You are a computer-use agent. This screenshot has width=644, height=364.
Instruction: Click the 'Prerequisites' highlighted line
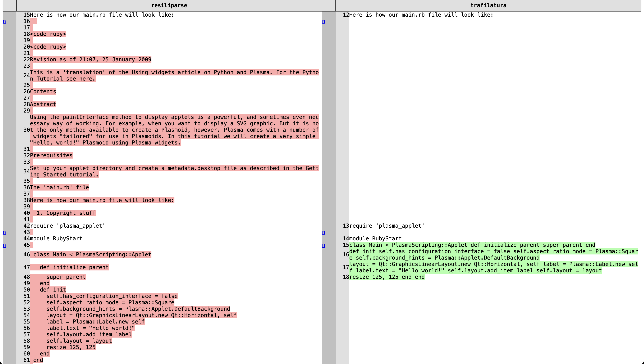click(x=51, y=155)
